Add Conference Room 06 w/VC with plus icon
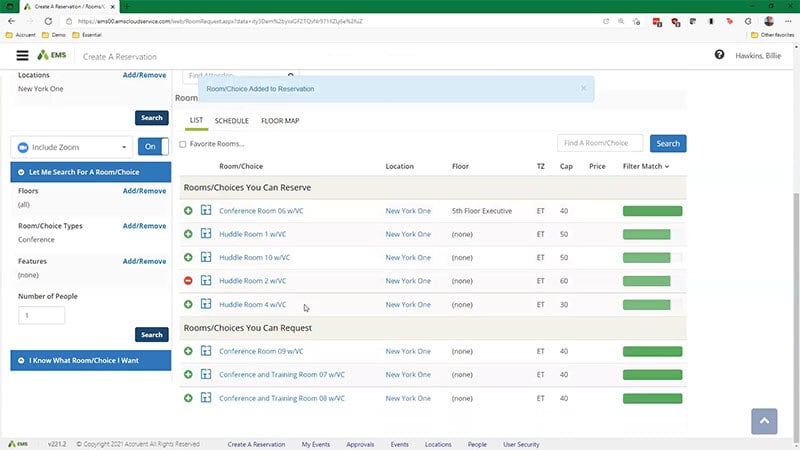The height and width of the screenshot is (450, 800). (x=188, y=211)
